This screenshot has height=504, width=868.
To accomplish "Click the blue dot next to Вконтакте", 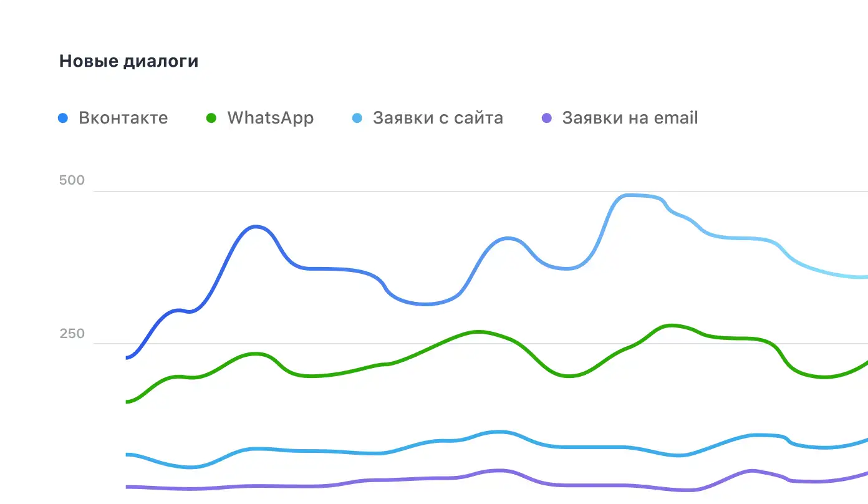I will click(x=62, y=118).
